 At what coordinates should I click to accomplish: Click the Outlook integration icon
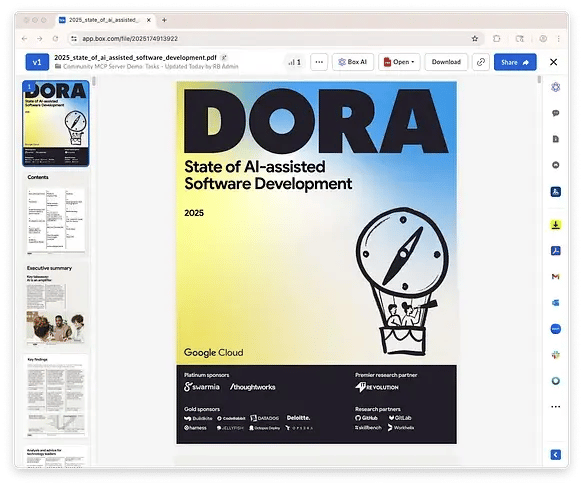(x=555, y=303)
